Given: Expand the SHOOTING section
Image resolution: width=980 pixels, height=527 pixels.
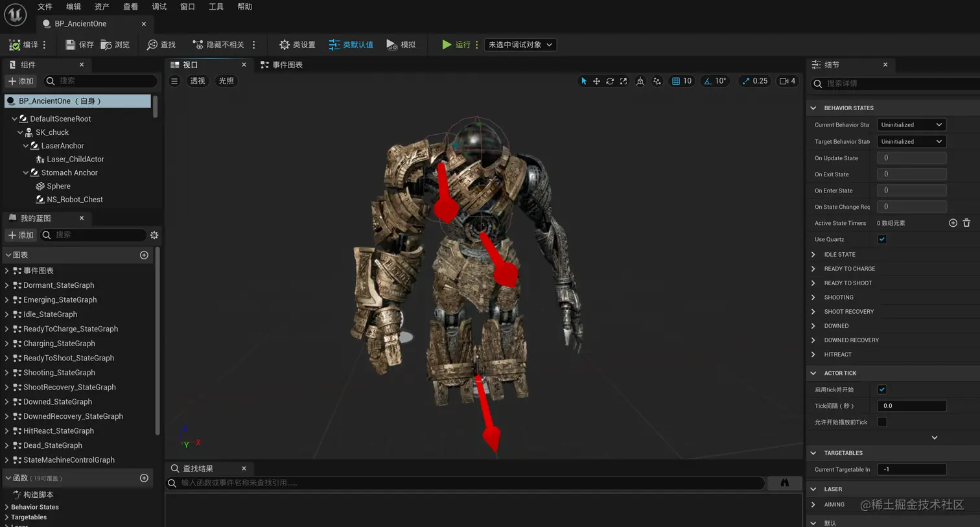Looking at the screenshot, I should [x=813, y=298].
